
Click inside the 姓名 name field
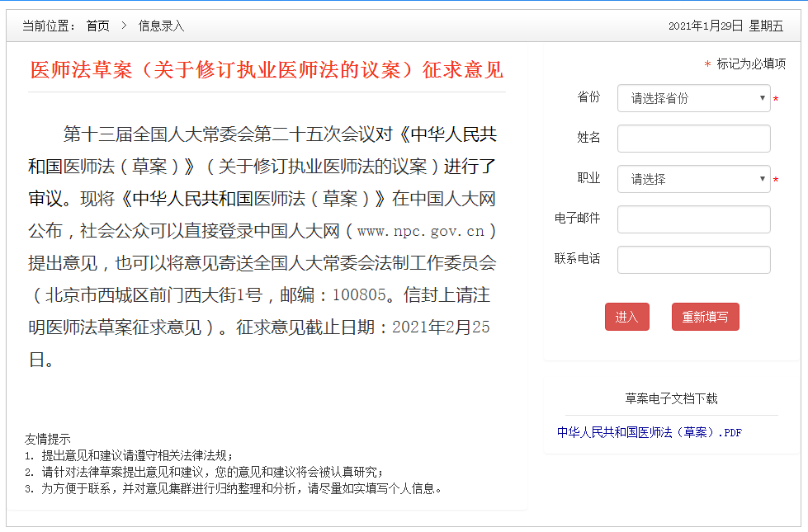click(x=693, y=139)
